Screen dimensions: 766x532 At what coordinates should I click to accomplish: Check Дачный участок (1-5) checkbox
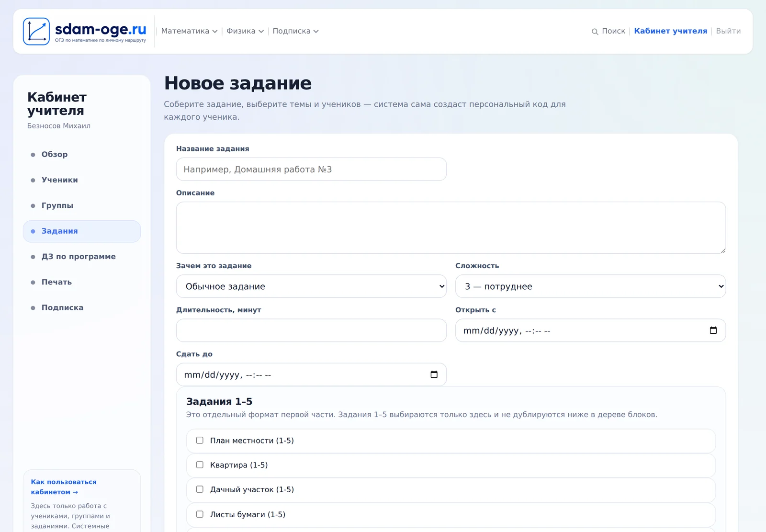[x=200, y=489]
